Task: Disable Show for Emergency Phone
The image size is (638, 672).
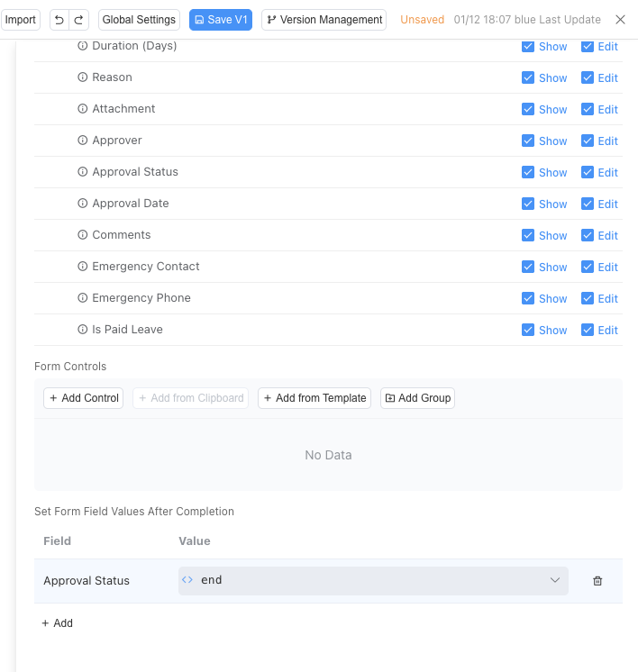Action: (528, 298)
